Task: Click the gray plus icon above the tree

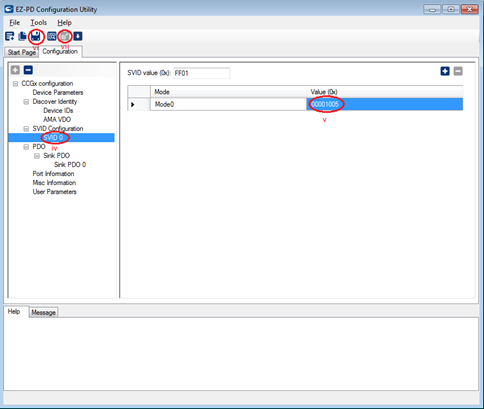Action: [15, 70]
